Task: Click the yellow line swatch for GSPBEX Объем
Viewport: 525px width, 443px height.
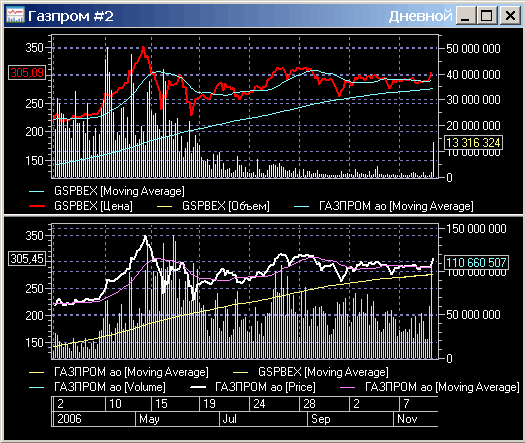Action: [165, 206]
